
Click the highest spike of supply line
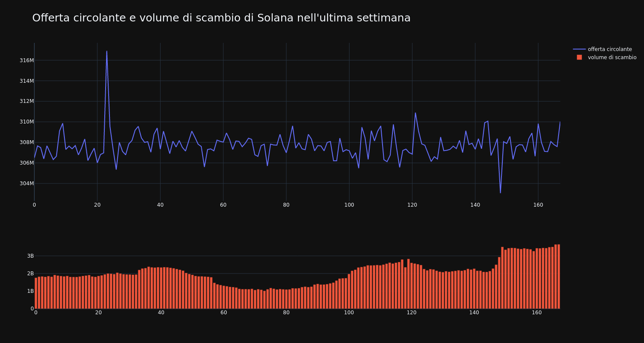coord(107,51)
